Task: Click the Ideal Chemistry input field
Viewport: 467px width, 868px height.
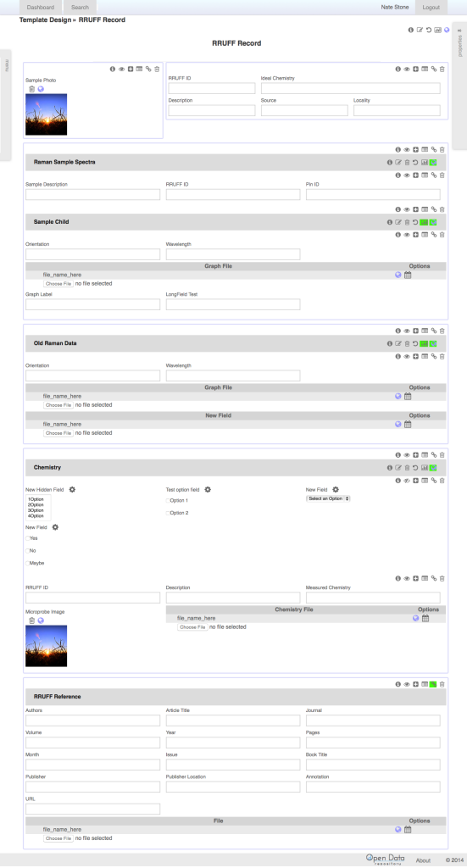Action: click(351, 88)
